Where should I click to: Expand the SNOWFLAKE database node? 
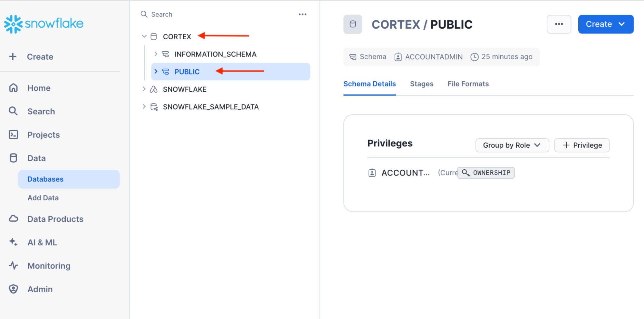tap(144, 89)
